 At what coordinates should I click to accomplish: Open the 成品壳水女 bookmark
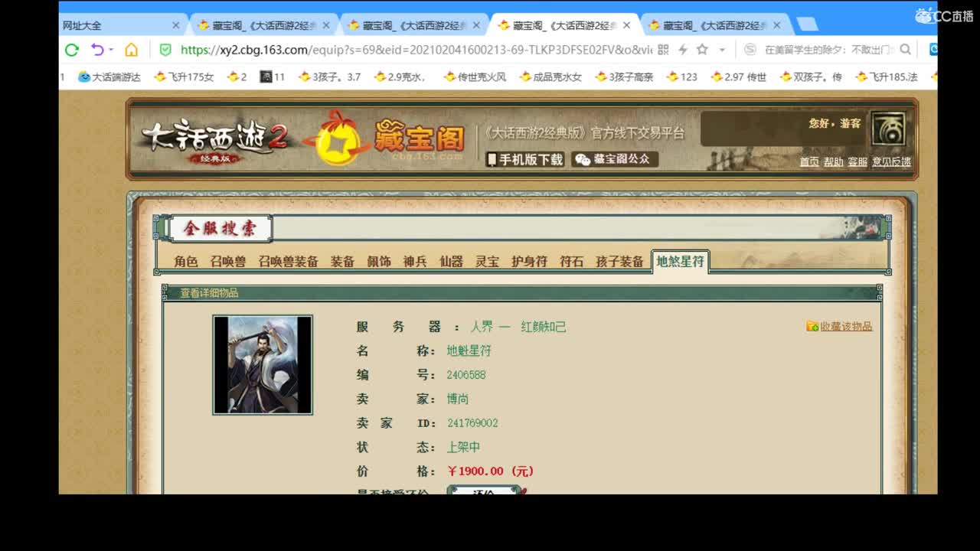coord(550,77)
